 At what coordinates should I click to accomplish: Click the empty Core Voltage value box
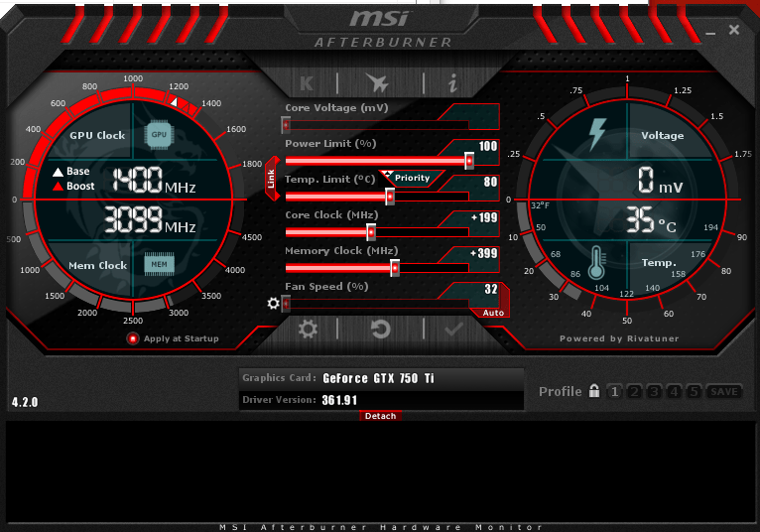tap(476, 116)
